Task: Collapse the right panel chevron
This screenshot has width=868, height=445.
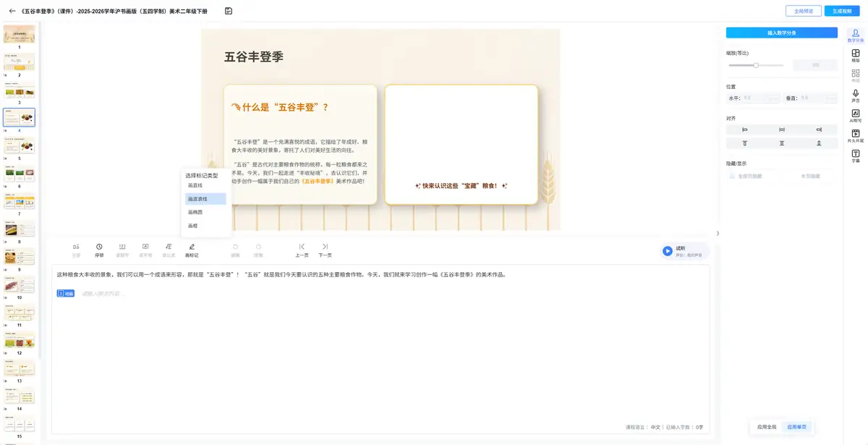Action: tap(718, 233)
